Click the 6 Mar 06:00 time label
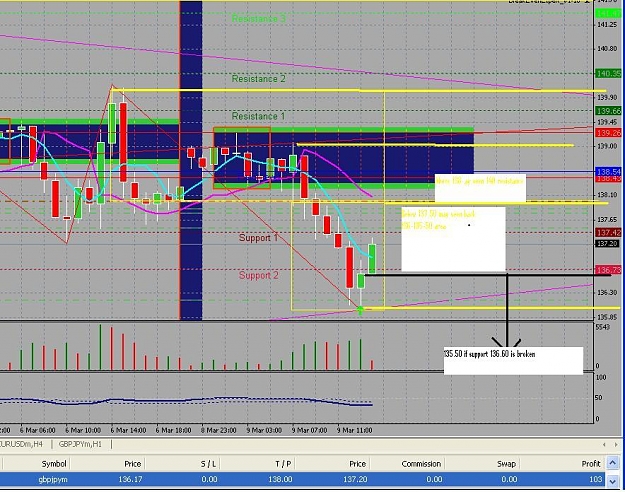 click(37, 431)
